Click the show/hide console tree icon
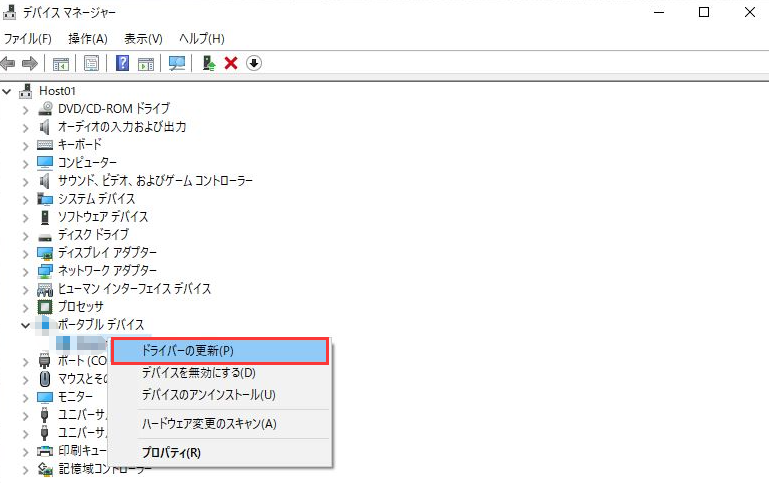The width and height of the screenshot is (769, 489). (61, 64)
